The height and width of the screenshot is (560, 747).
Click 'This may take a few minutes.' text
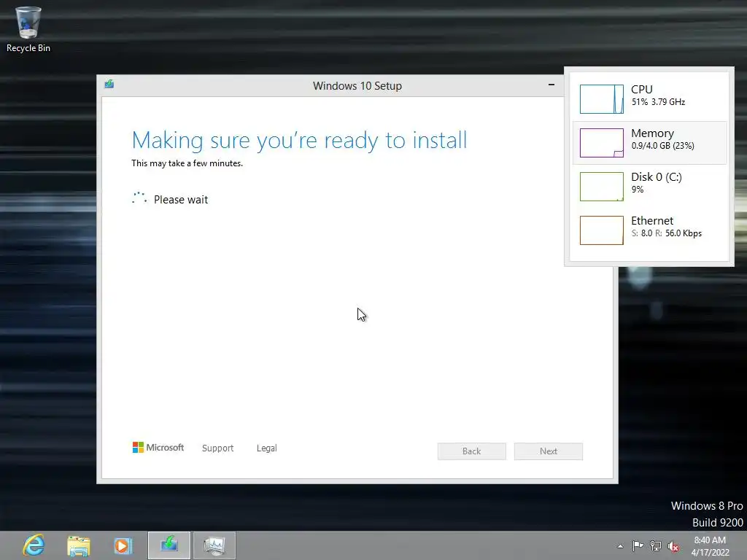(x=187, y=163)
